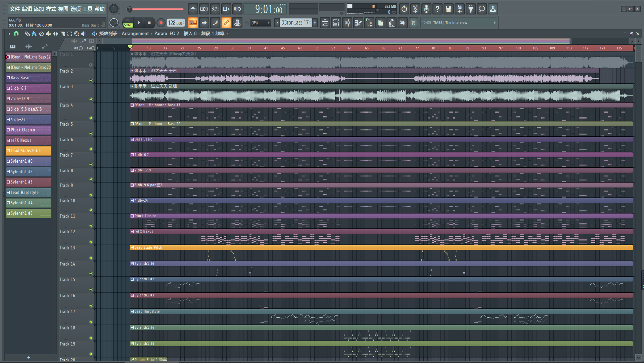Open the (无) snap dropdown
Screen dimensions: 644x363
point(261,23)
